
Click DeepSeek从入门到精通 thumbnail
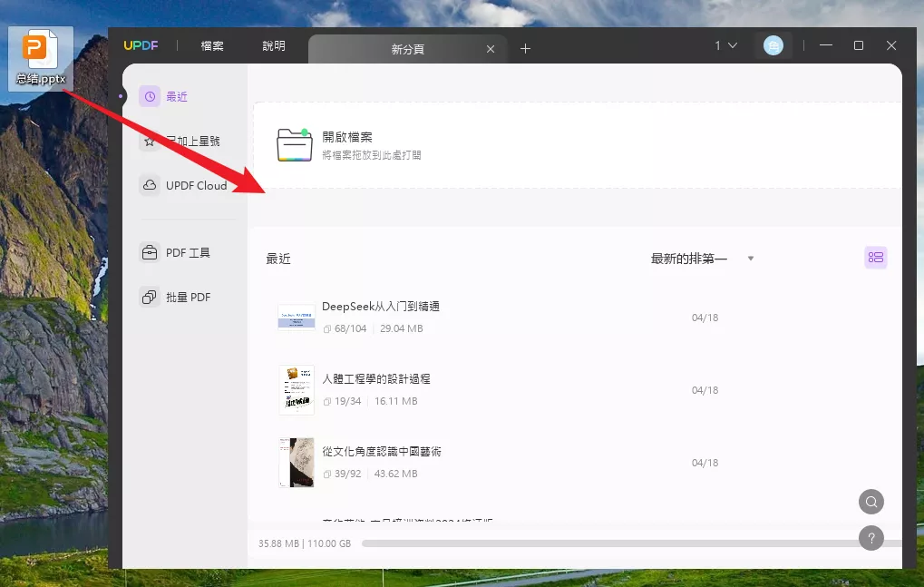[297, 317]
